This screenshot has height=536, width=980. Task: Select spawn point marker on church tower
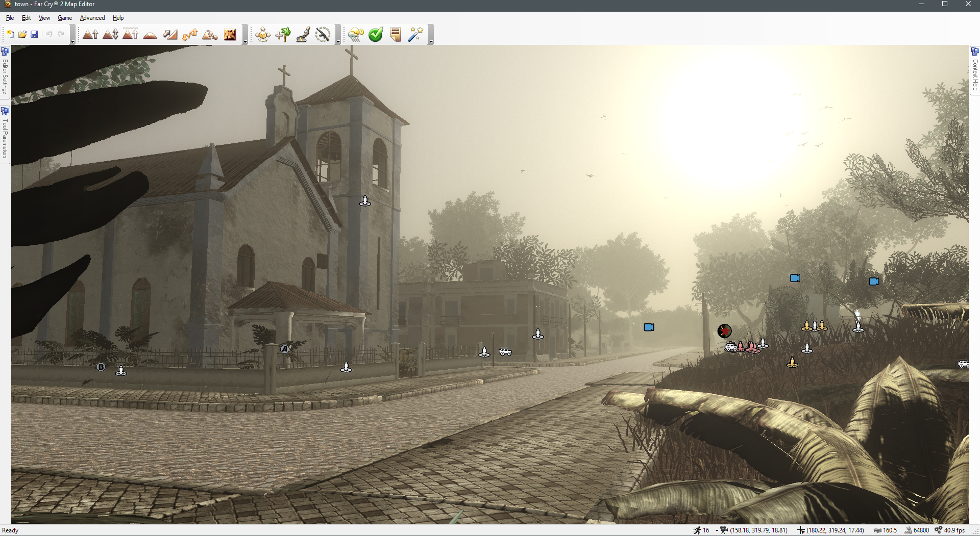click(365, 201)
